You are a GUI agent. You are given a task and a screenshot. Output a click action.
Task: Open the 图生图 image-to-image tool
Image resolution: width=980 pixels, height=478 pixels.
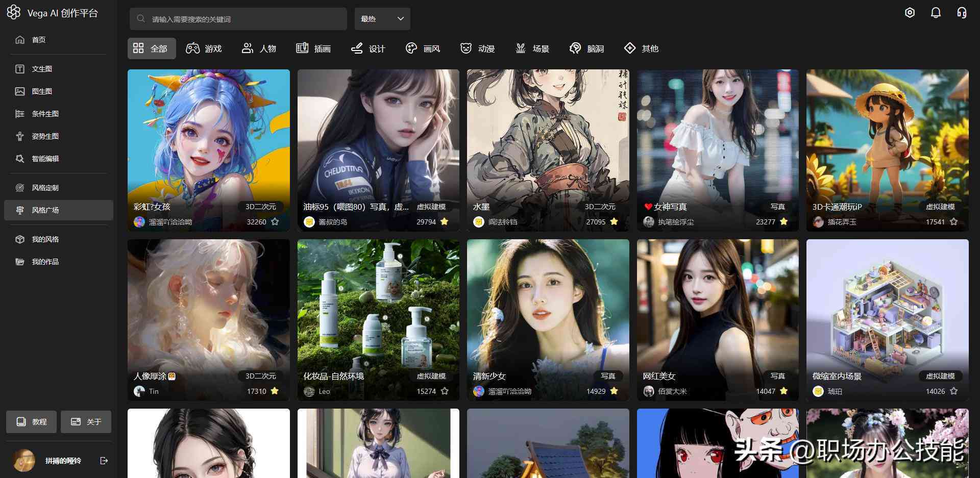point(59,91)
